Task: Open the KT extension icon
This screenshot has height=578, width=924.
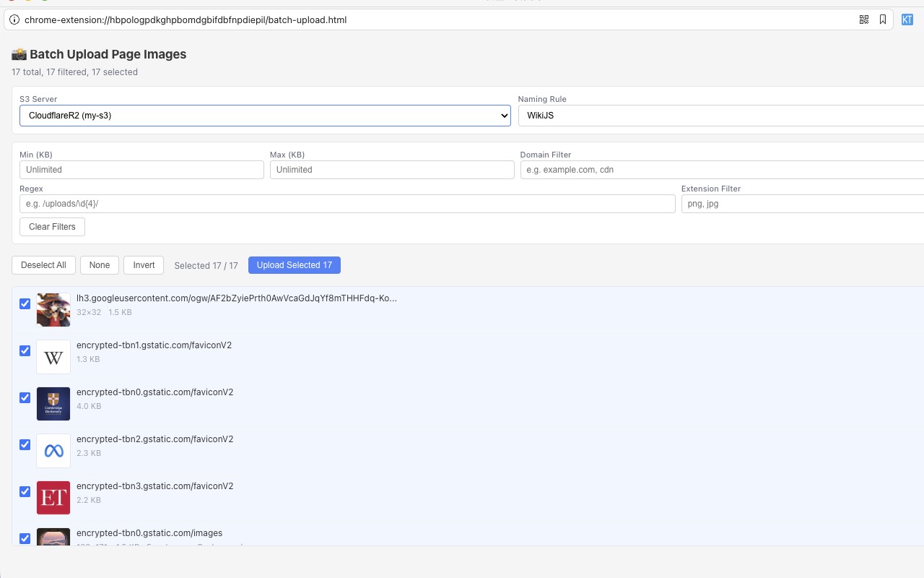Action: click(907, 20)
